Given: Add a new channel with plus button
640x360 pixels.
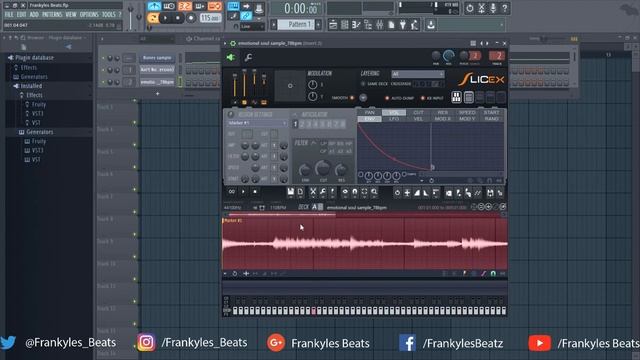Looking at the screenshot, I should (158, 93).
